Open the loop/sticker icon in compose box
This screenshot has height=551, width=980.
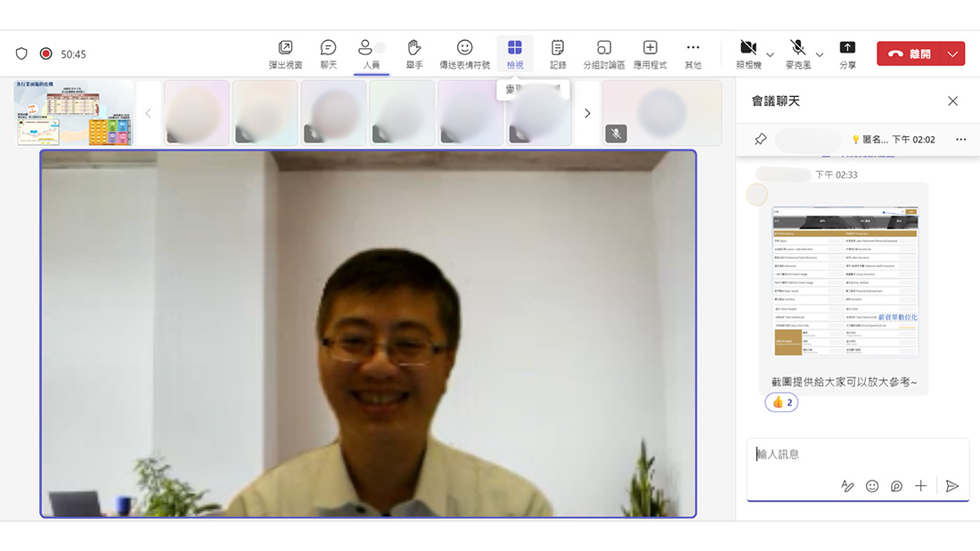tap(896, 486)
